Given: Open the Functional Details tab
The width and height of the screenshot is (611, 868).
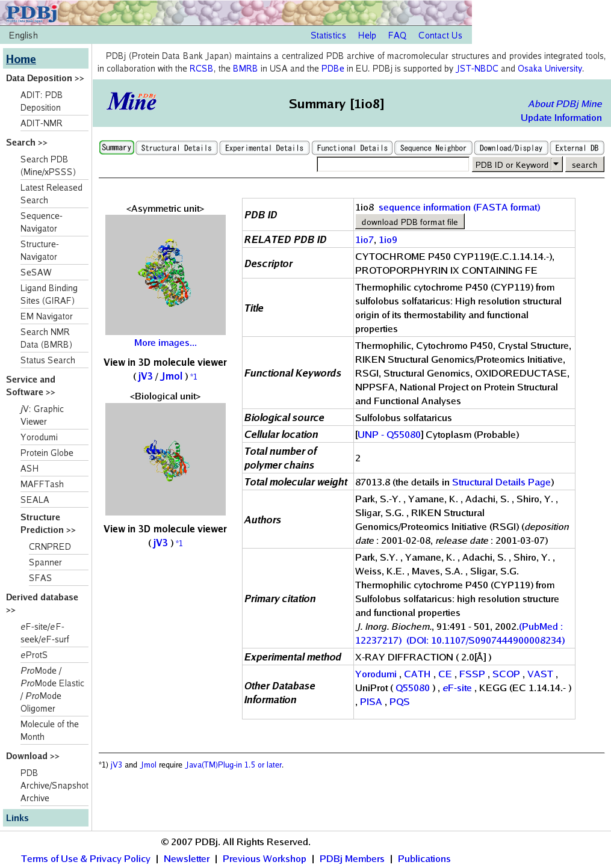Looking at the screenshot, I should coord(352,148).
